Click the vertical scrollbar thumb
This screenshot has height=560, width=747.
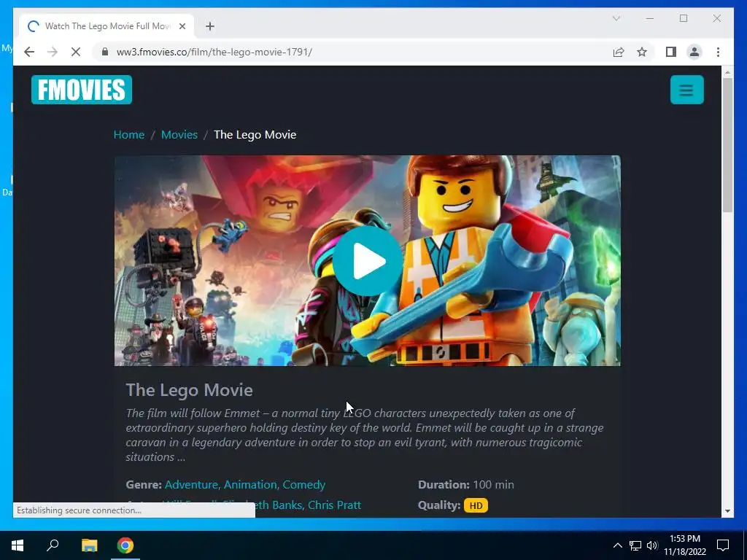(727, 145)
